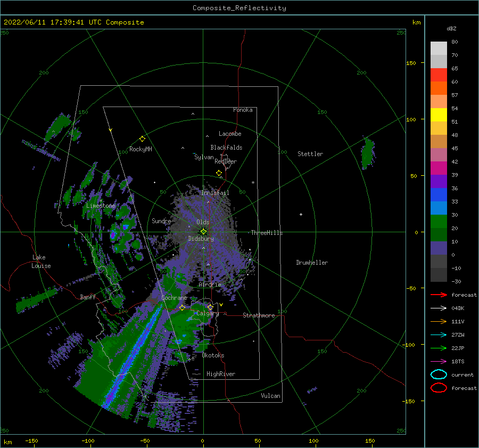Click the Vulcan city label
The height and width of the screenshot is (448, 479).
pos(270,396)
